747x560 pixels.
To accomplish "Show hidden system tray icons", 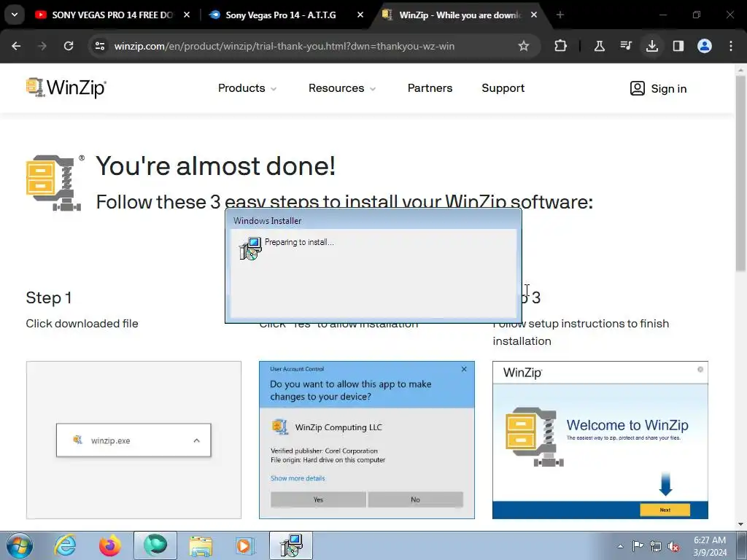I will coord(620,546).
